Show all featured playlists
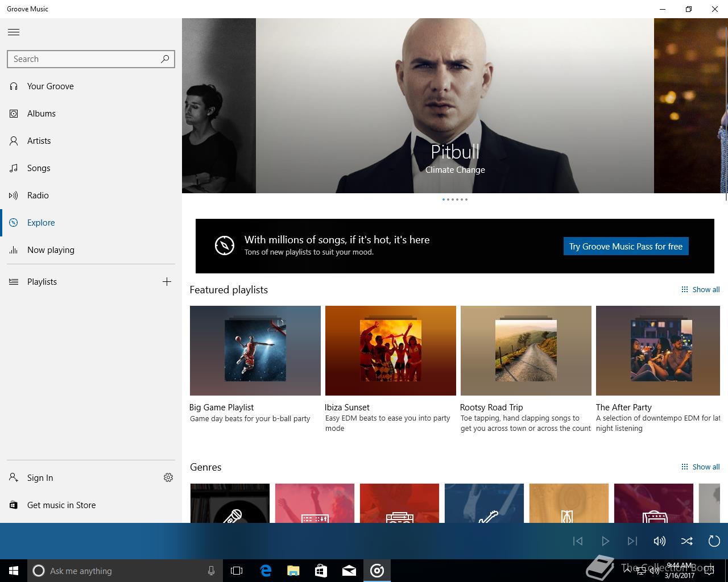 [701, 289]
